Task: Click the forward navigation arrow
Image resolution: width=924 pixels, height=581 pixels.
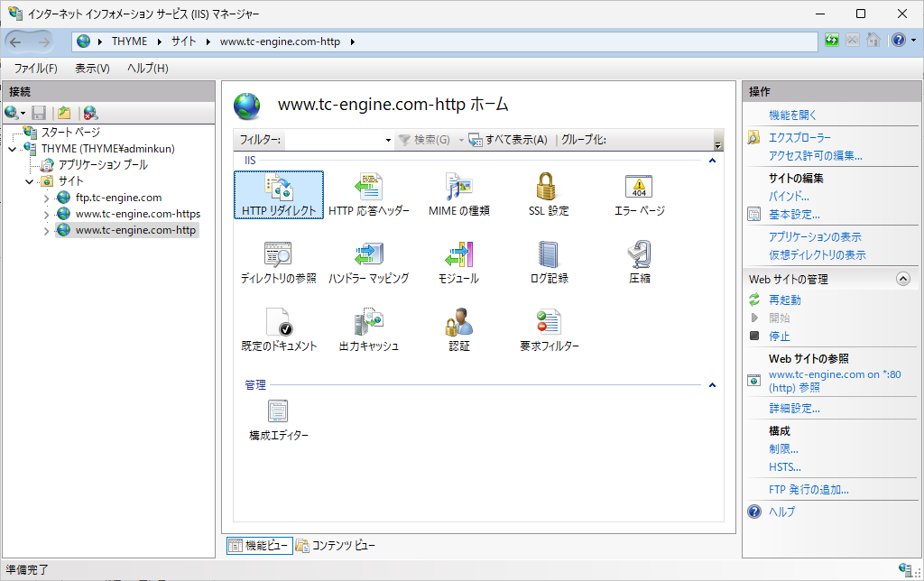Action: pos(43,41)
